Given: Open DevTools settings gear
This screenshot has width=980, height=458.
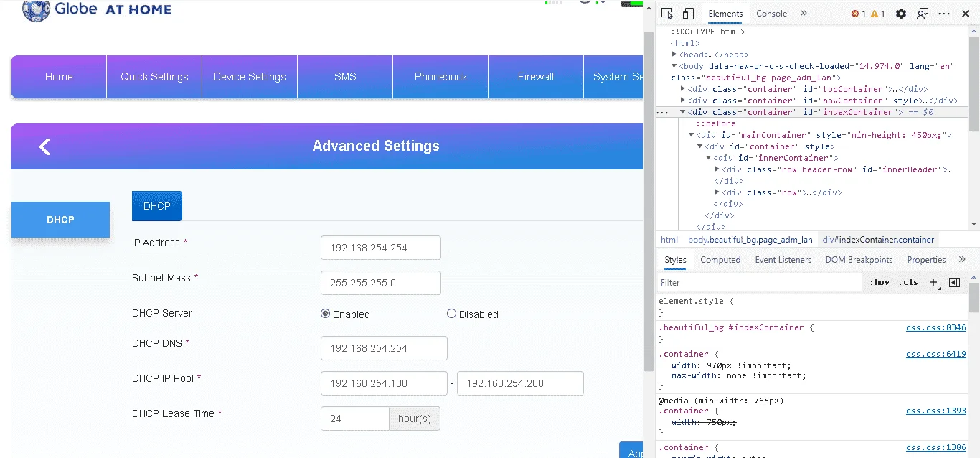Looking at the screenshot, I should point(901,14).
